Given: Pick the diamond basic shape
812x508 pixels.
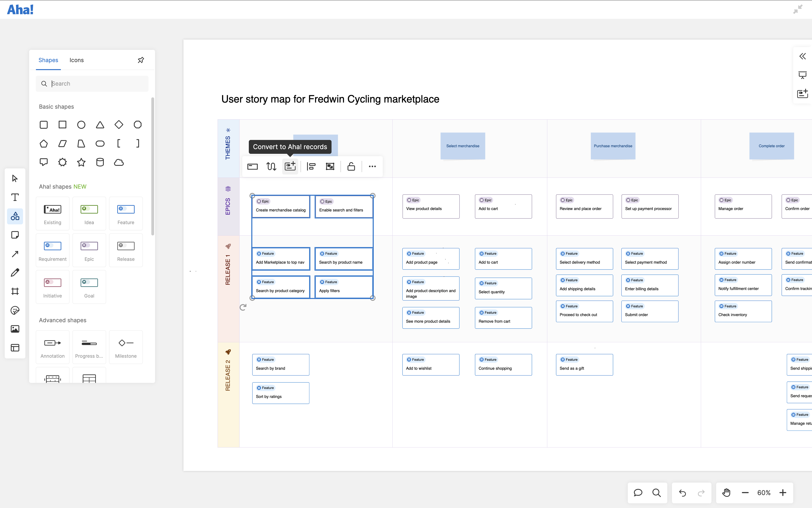Looking at the screenshot, I should (x=119, y=125).
